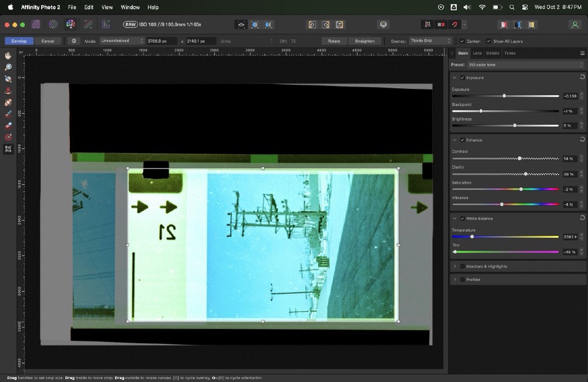Click the blue Develop button
The width and height of the screenshot is (588, 382).
19,41
